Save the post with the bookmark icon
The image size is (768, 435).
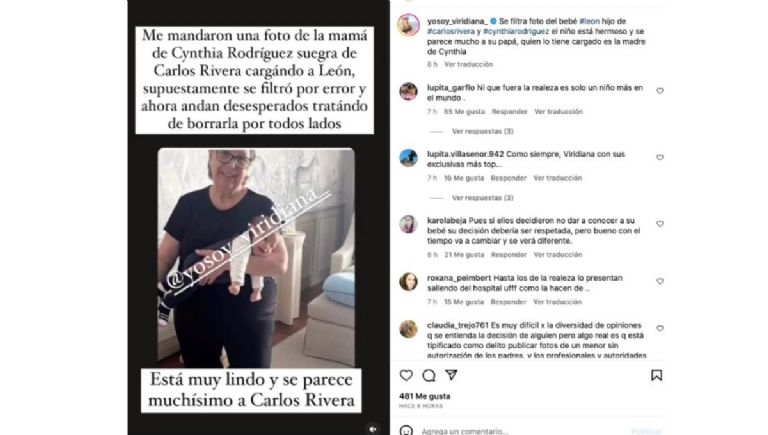[x=656, y=375]
